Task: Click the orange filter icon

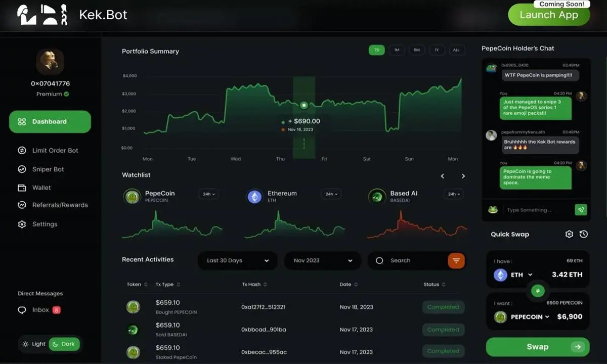Action: 456,260
